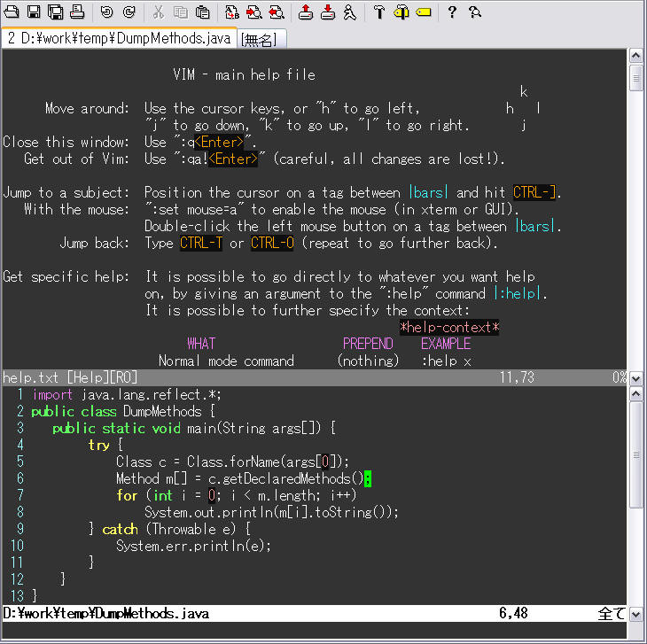Viewport: 647px width, 644px height.
Task: Click the 'System.err.println(e);' line
Action: [193, 547]
